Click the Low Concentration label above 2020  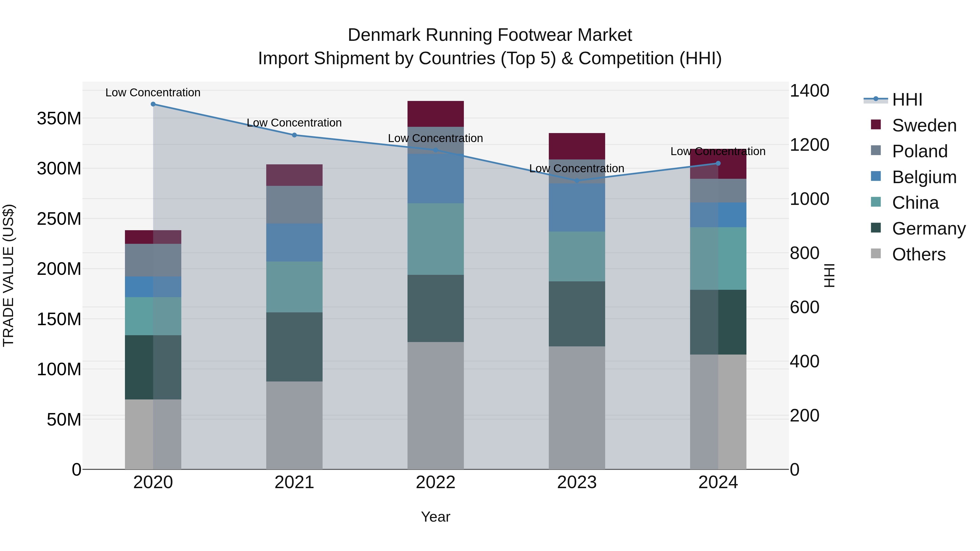coord(153,93)
